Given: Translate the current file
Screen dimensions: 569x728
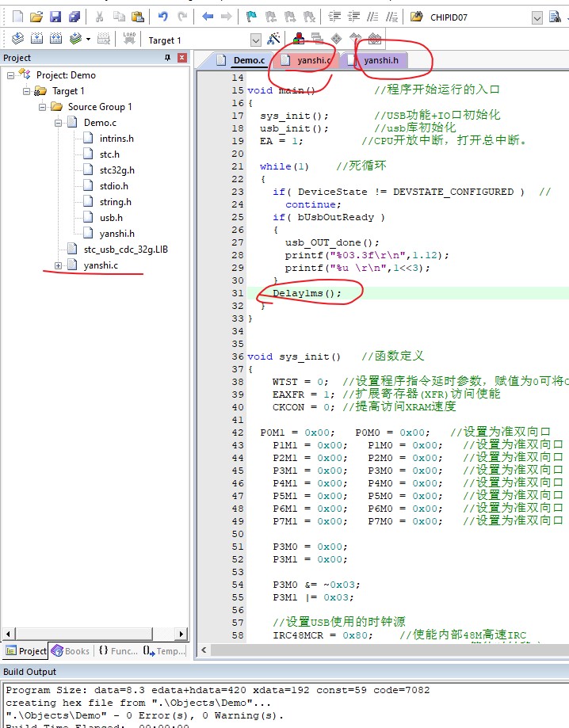Looking at the screenshot, I should coord(17,39).
